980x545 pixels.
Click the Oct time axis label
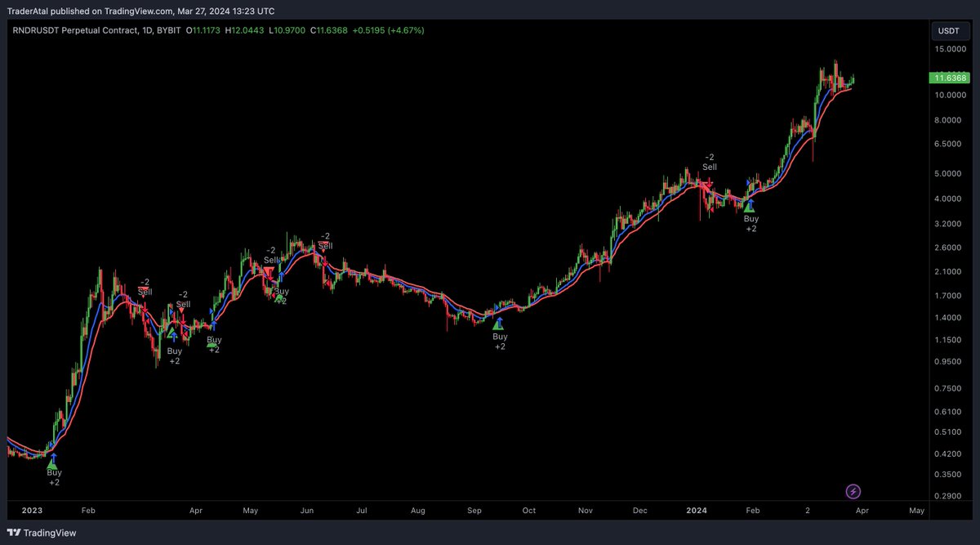tap(529, 511)
